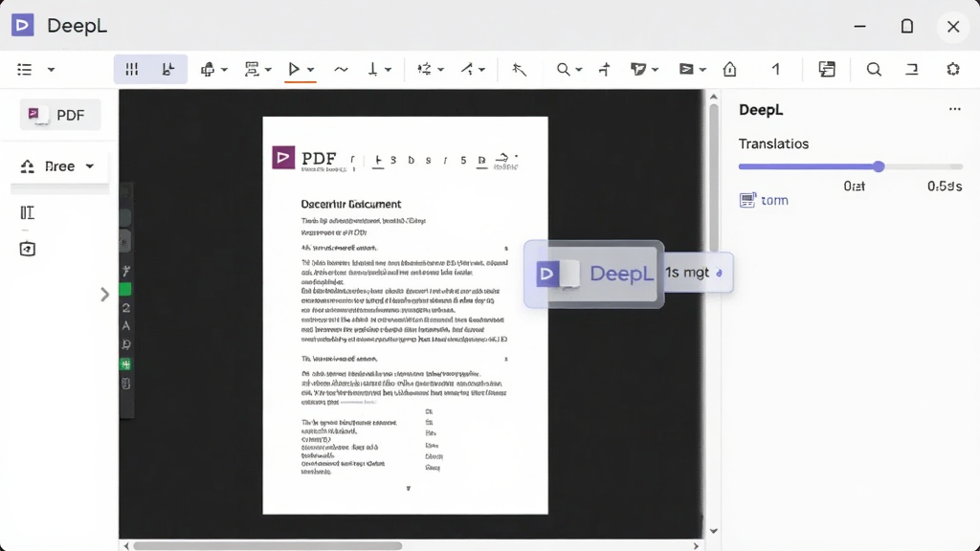Click the stamp-shaped toolbar icon
The image size is (980, 551).
tap(208, 69)
